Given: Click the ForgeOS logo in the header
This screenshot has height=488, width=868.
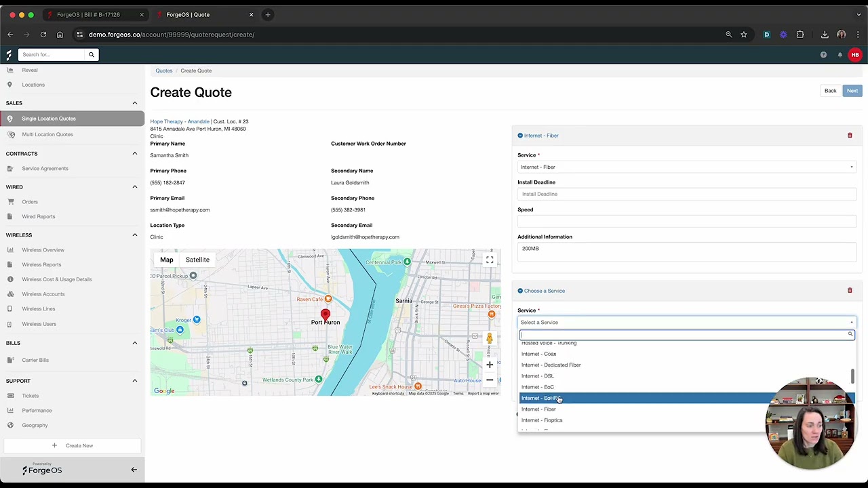Looking at the screenshot, I should tap(9, 55).
